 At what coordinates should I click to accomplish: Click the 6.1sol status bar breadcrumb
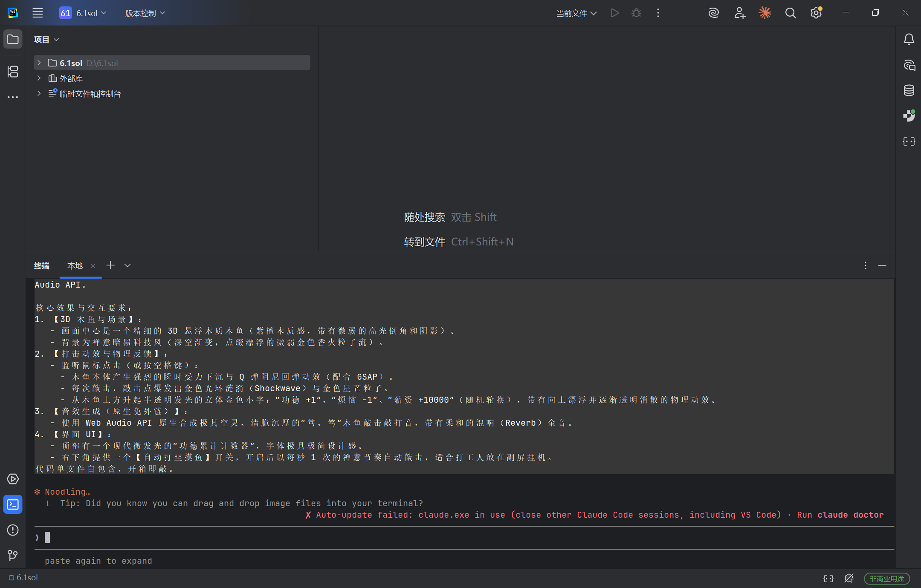tap(23, 578)
